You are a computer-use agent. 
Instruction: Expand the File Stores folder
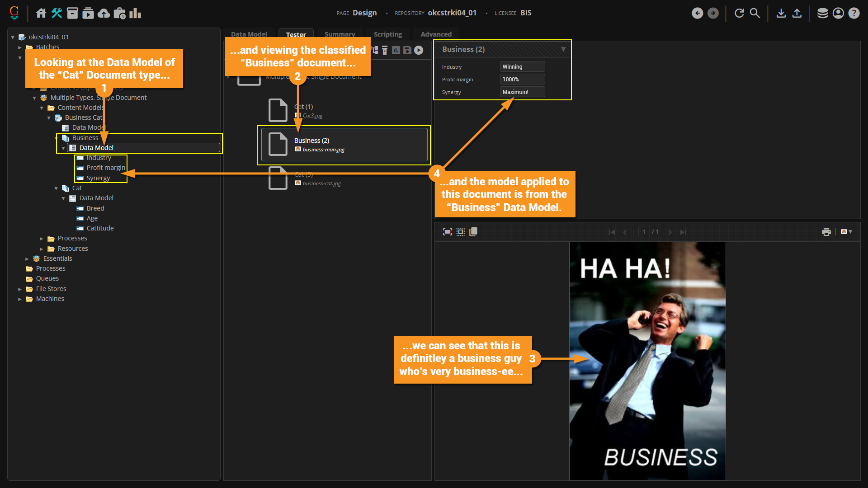(x=20, y=289)
